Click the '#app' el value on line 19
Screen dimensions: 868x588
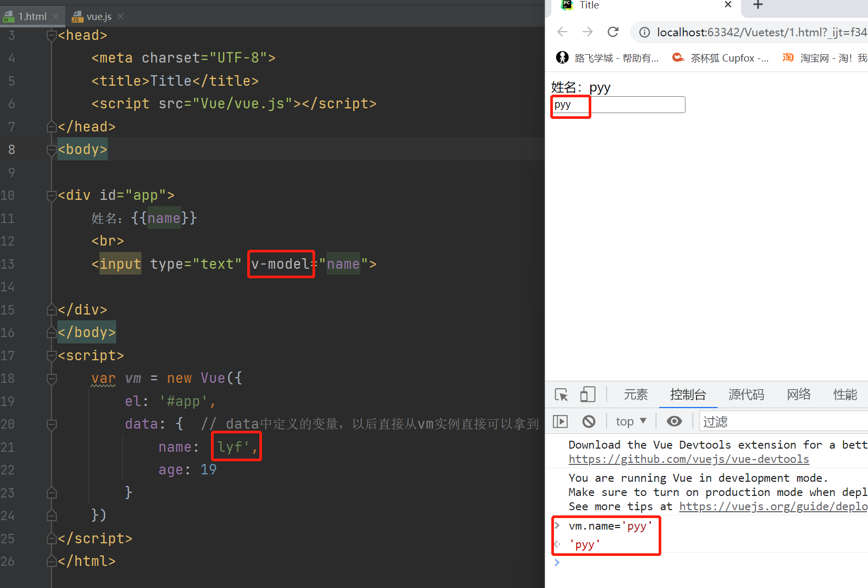[184, 401]
